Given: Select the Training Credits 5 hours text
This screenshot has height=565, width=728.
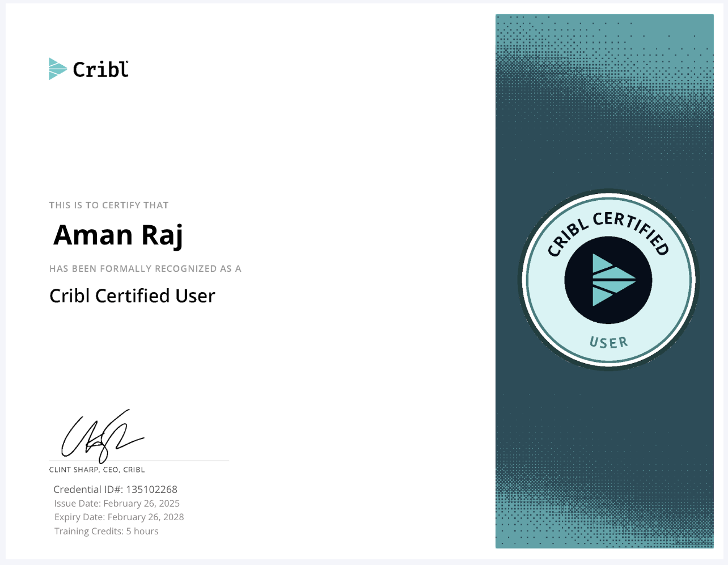Looking at the screenshot, I should tap(106, 531).
